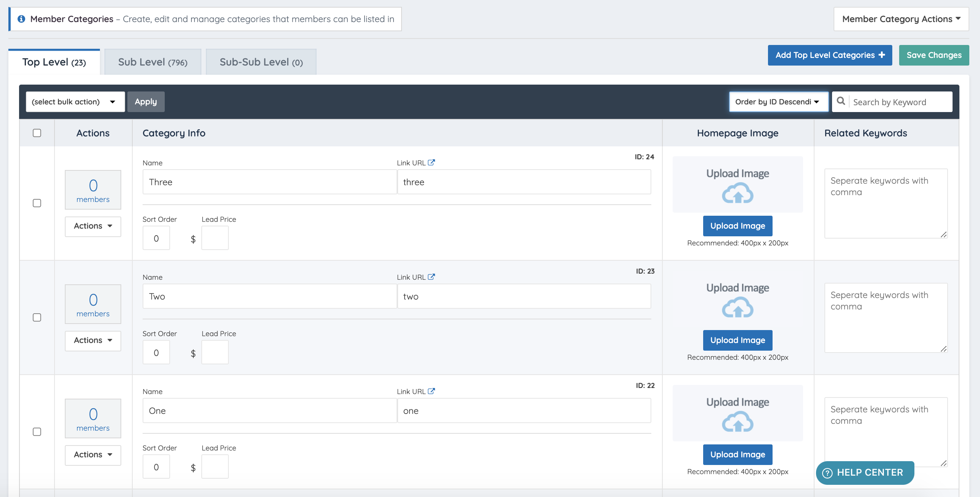Click Add Top Level Categories button
Viewport: 980px width, 497px height.
pyautogui.click(x=830, y=55)
